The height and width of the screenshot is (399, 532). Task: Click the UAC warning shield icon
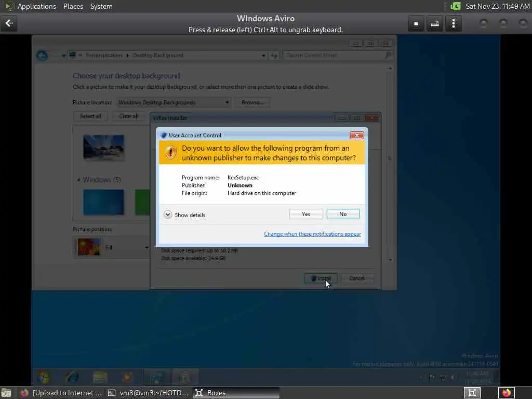(x=170, y=152)
